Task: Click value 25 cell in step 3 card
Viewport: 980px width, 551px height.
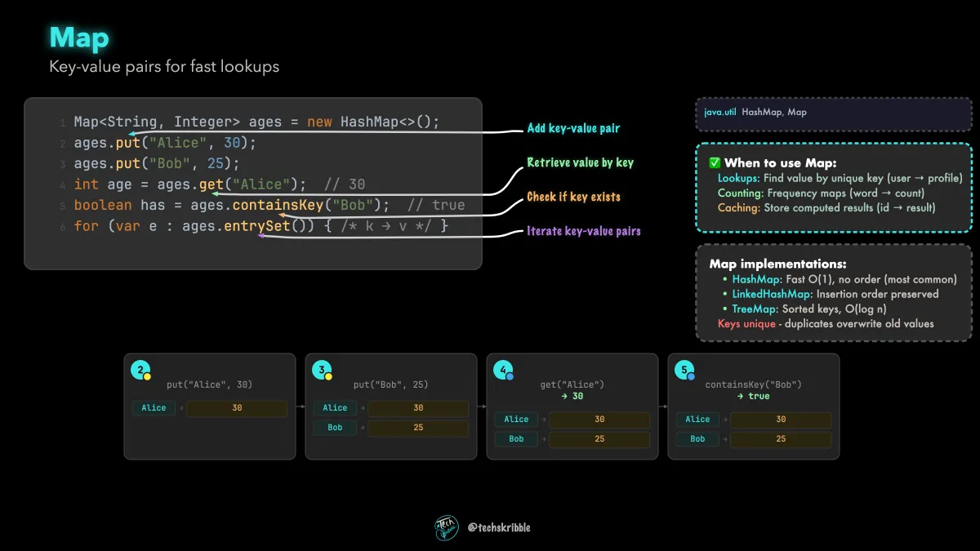Action: pos(418,428)
